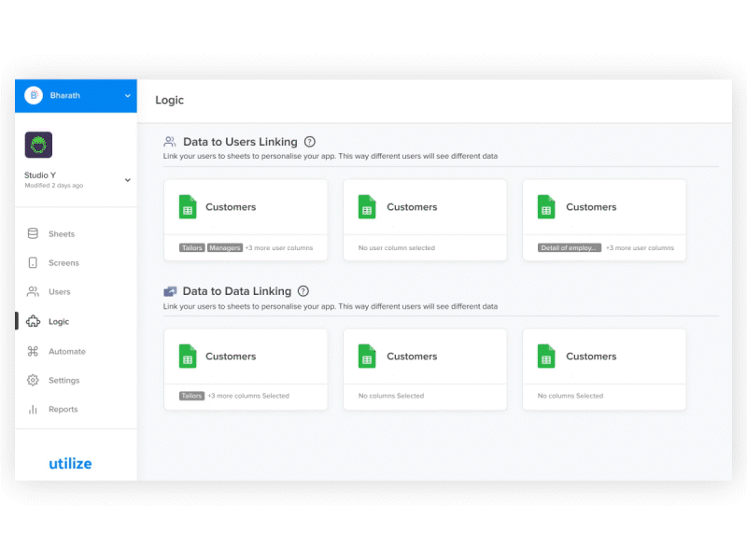
Task: Select the Logic menu item in sidebar
Action: coord(58,321)
